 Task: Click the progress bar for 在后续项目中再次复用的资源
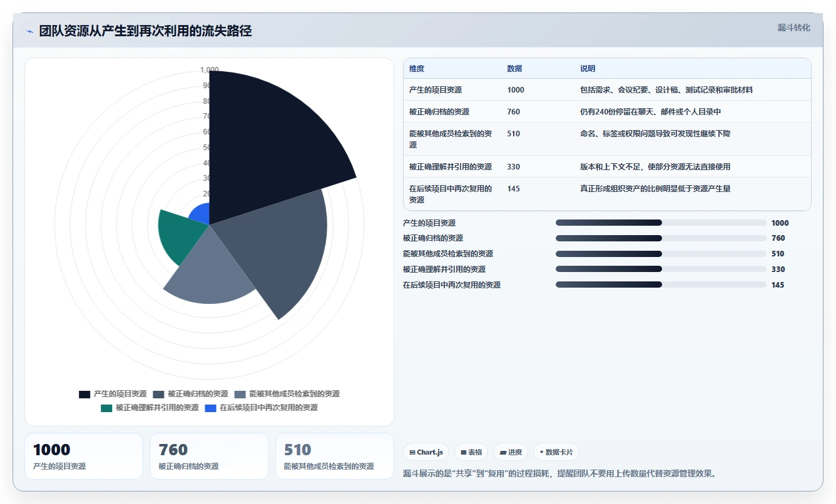(661, 285)
